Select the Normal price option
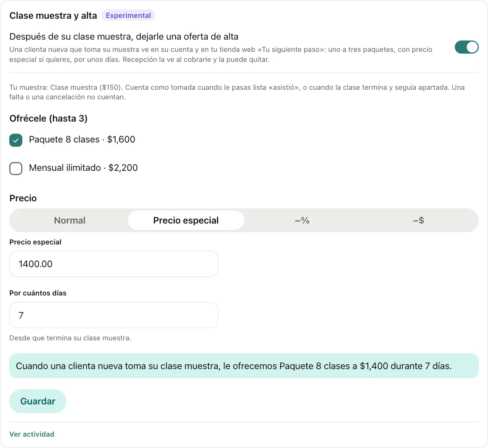Screen dimensions: 488x448 pos(69,221)
